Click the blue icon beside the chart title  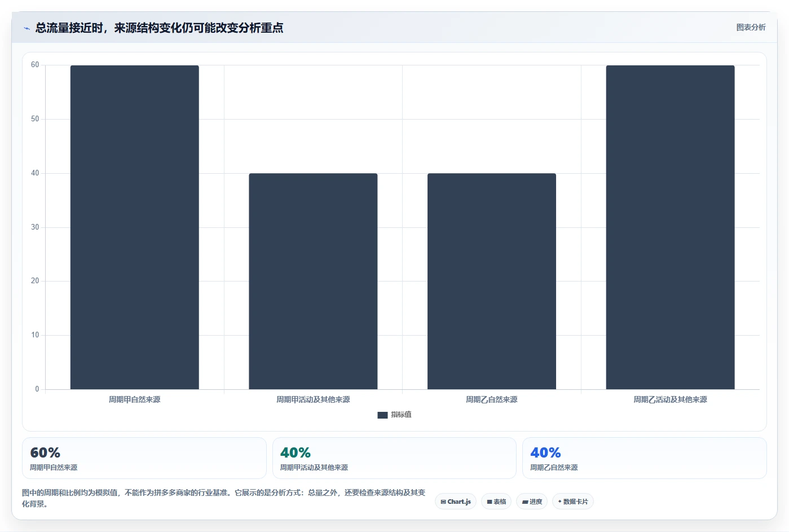(x=27, y=28)
